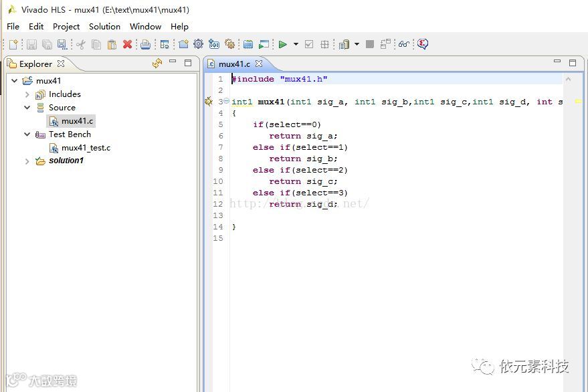Collapse the mux41 project node
The height and width of the screenshot is (392, 588).
(14, 81)
